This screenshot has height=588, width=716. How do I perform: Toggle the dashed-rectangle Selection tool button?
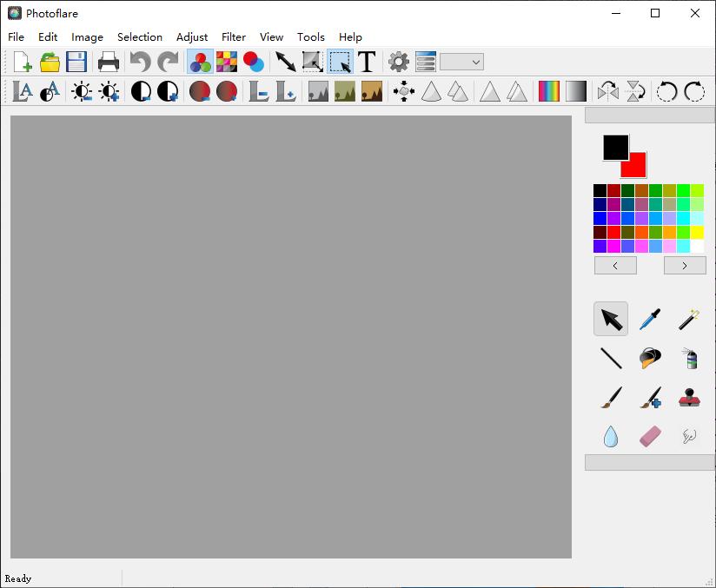tap(340, 62)
